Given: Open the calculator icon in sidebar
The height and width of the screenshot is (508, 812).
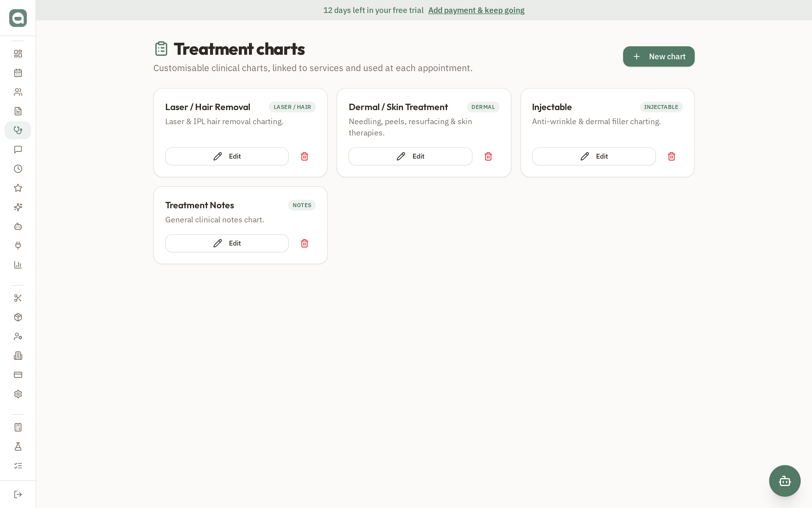Looking at the screenshot, I should click(x=18, y=427).
